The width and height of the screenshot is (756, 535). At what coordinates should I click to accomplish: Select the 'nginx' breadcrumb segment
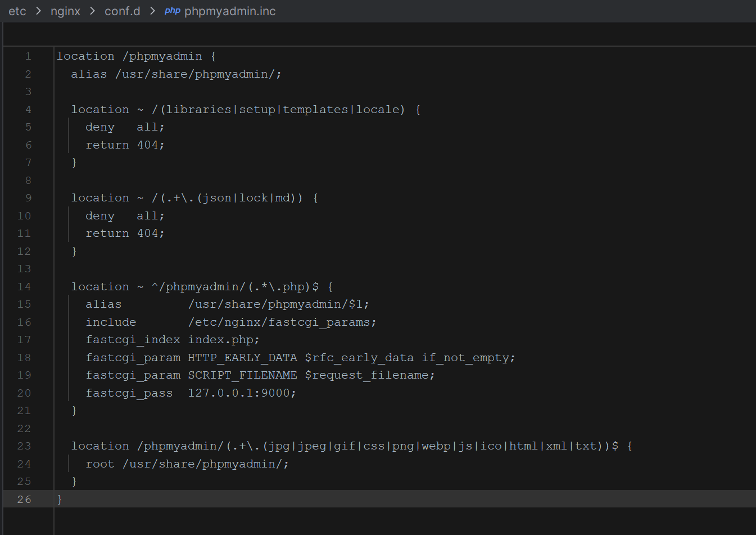(x=65, y=11)
